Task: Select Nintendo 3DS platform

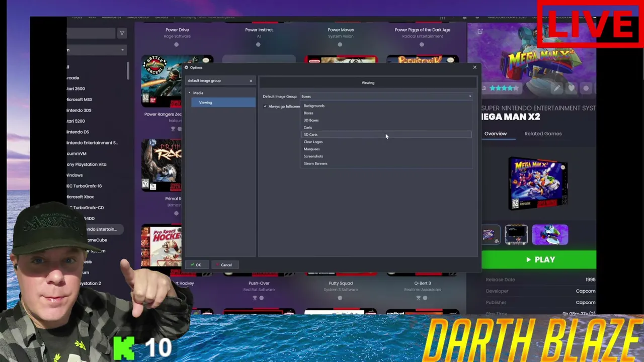Action: [78, 111]
